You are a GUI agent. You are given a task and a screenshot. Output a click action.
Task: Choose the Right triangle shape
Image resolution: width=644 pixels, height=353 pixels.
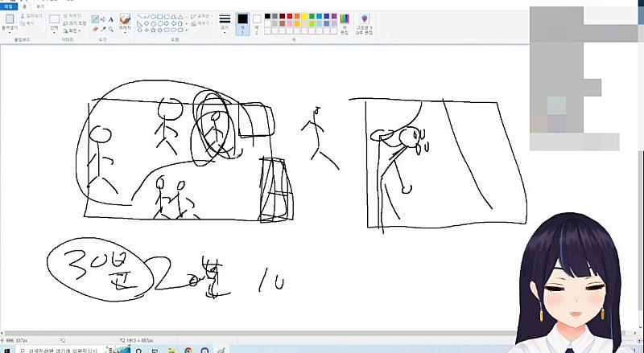point(139,24)
